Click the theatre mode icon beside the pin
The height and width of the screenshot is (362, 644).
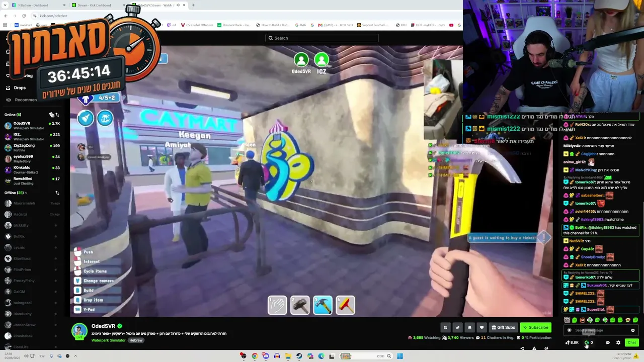(x=445, y=327)
